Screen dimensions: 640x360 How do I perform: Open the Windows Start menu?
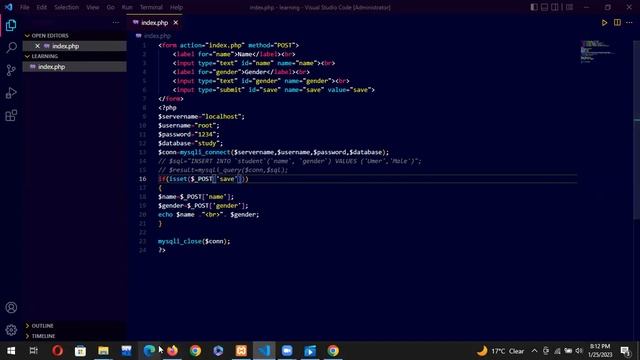click(x=11, y=351)
